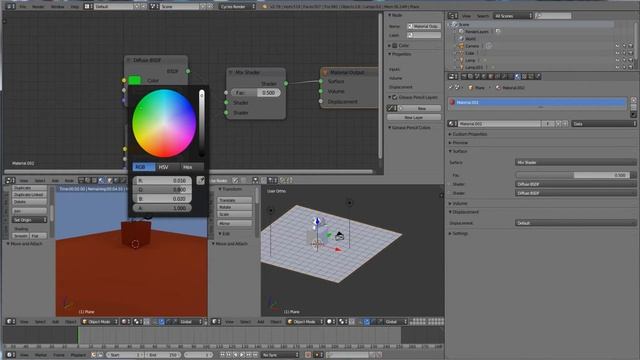Click the New Layer button
This screenshot has width=640, height=360.
[x=414, y=117]
